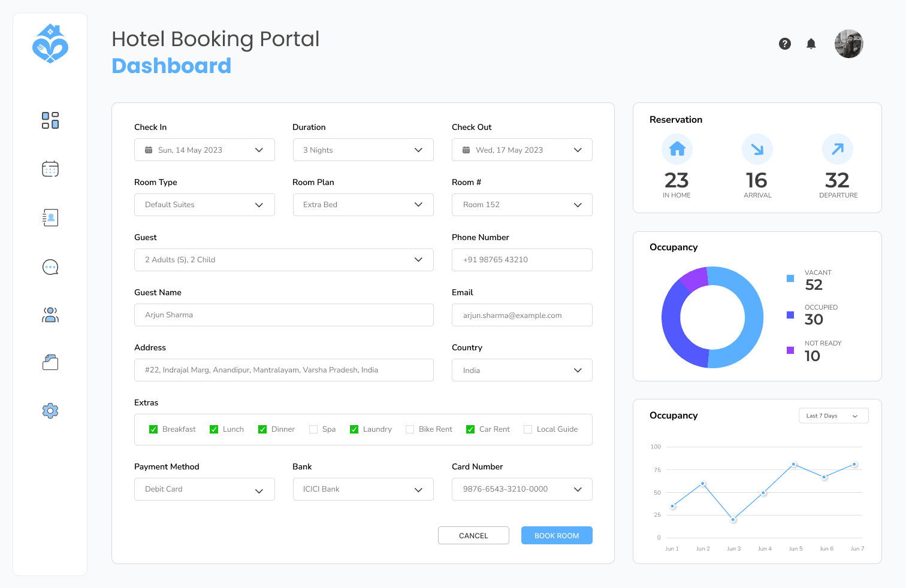Open the notifications bell icon
Image resolution: width=906 pixels, height=588 pixels.
811,44
